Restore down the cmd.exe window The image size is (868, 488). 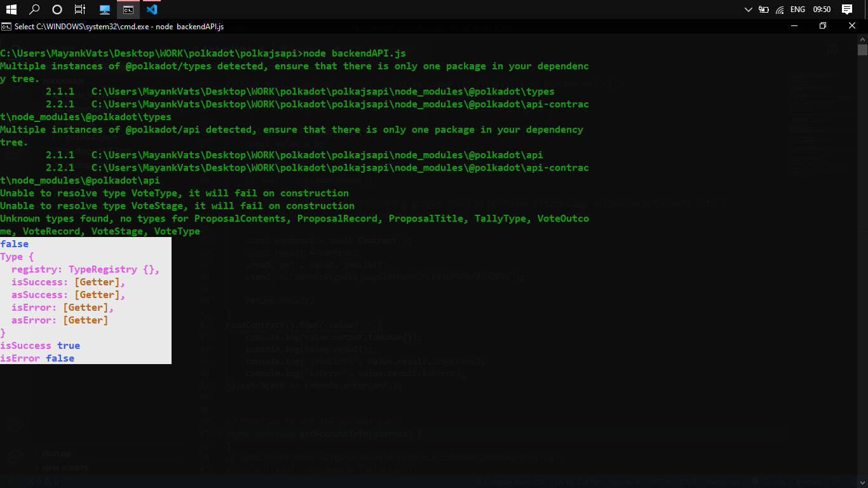[x=823, y=26]
